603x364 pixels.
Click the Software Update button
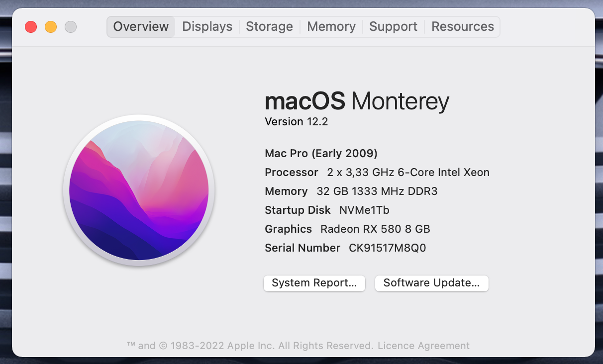click(431, 283)
